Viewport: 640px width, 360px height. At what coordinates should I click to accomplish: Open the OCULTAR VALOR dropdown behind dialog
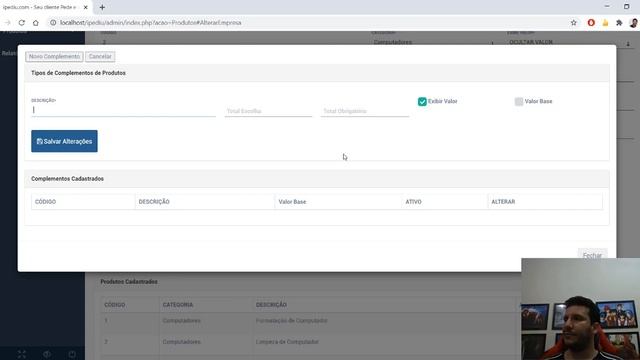(x=570, y=42)
